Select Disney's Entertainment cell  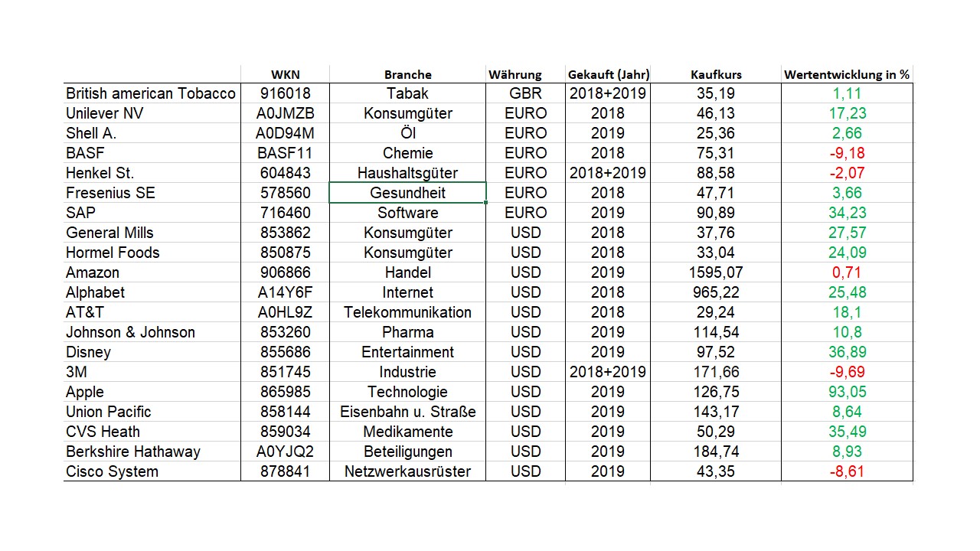click(x=407, y=352)
